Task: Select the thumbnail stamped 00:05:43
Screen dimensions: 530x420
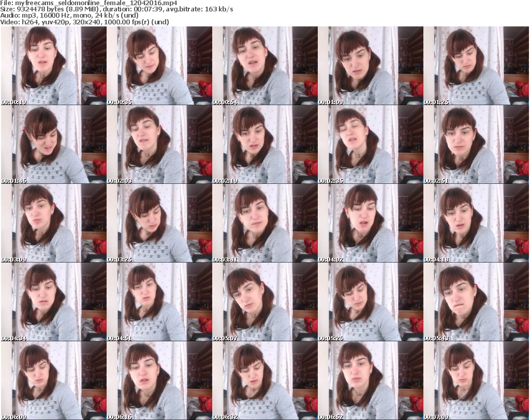Action: pos(476,302)
